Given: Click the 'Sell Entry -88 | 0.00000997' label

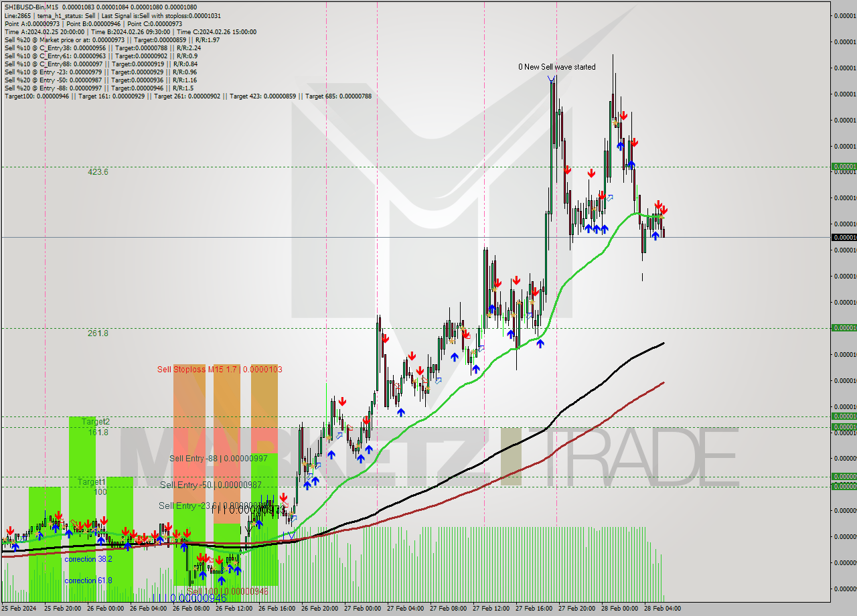Looking at the screenshot, I should point(218,459).
